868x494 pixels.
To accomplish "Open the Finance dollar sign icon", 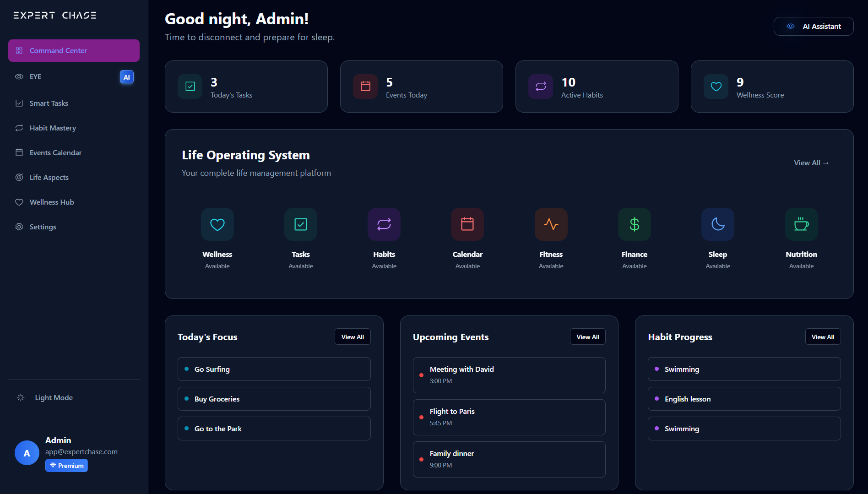I will click(634, 224).
